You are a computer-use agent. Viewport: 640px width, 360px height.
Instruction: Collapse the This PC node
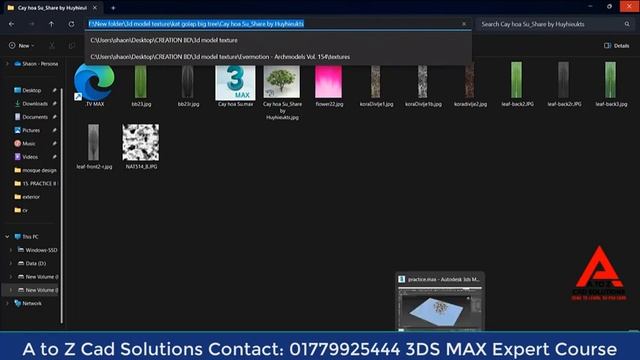click(7, 237)
